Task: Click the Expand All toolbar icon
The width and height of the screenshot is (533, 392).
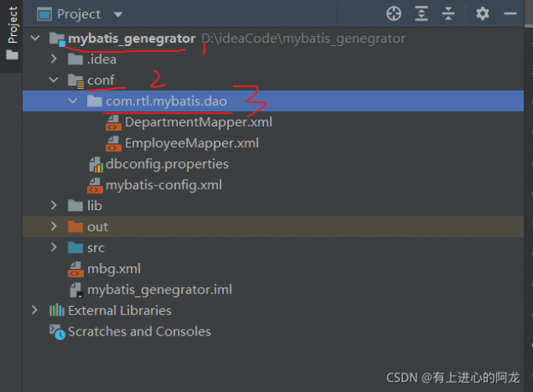Action: pos(421,14)
